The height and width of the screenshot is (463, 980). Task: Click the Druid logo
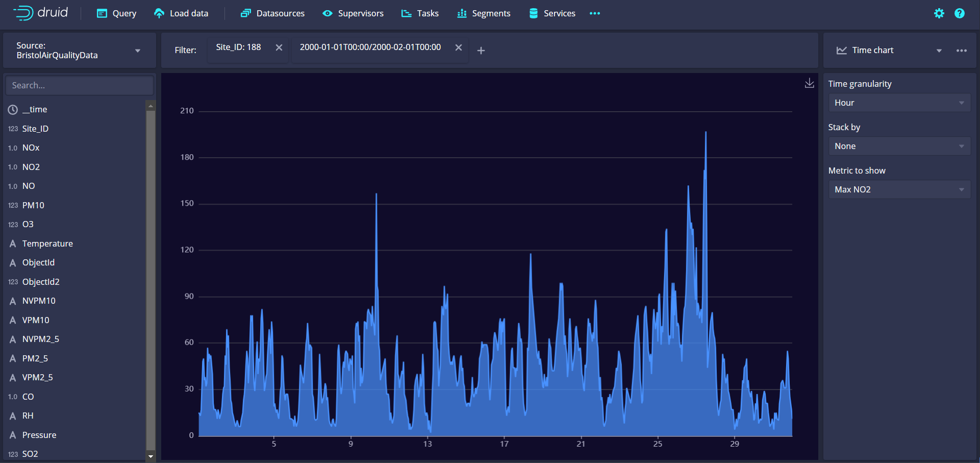coord(40,13)
